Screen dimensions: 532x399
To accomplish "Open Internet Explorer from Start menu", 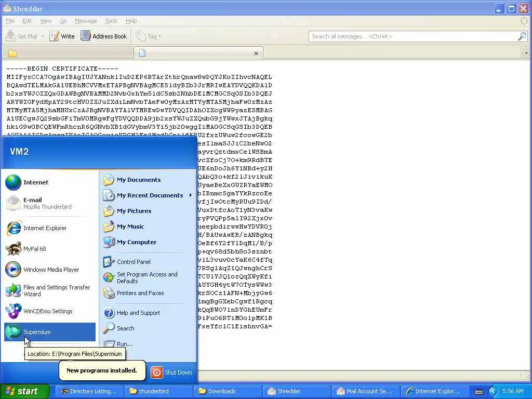I will coord(50,228).
